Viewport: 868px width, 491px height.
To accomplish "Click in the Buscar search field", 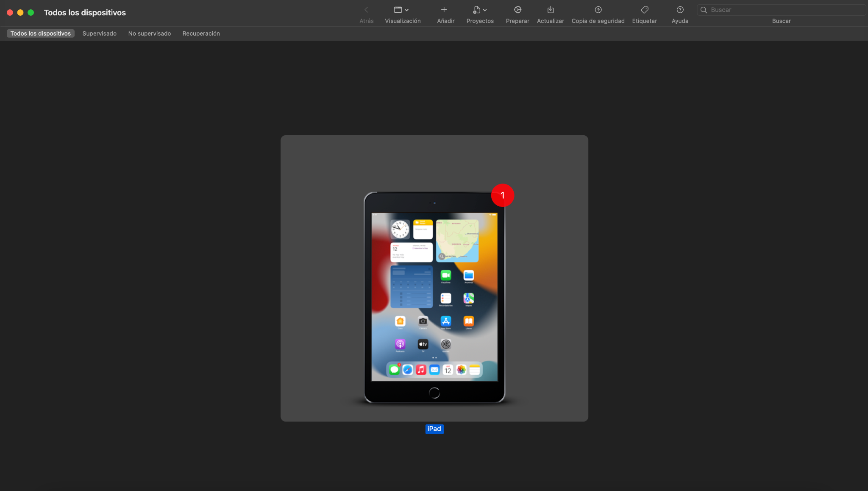I will pyautogui.click(x=784, y=10).
